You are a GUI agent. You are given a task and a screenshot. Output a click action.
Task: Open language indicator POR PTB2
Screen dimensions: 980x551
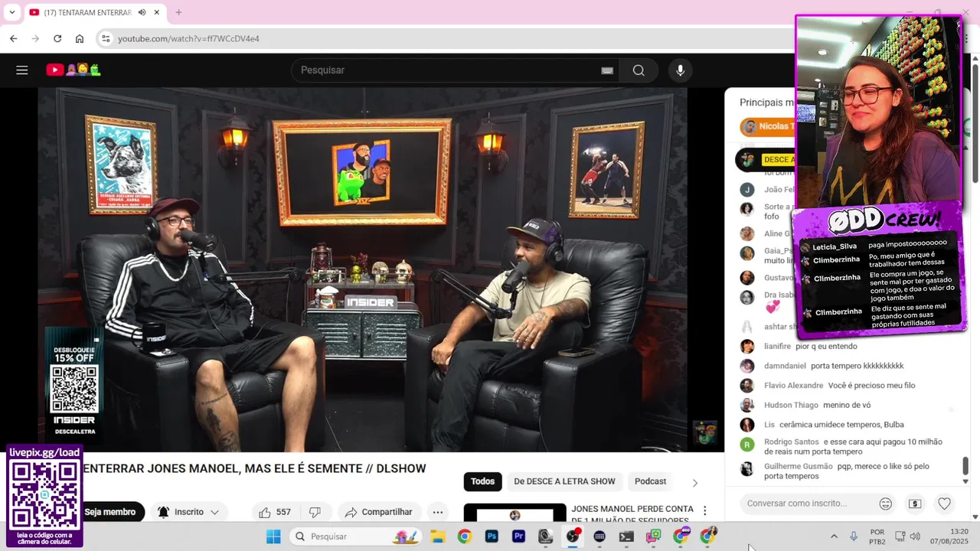[x=877, y=536]
